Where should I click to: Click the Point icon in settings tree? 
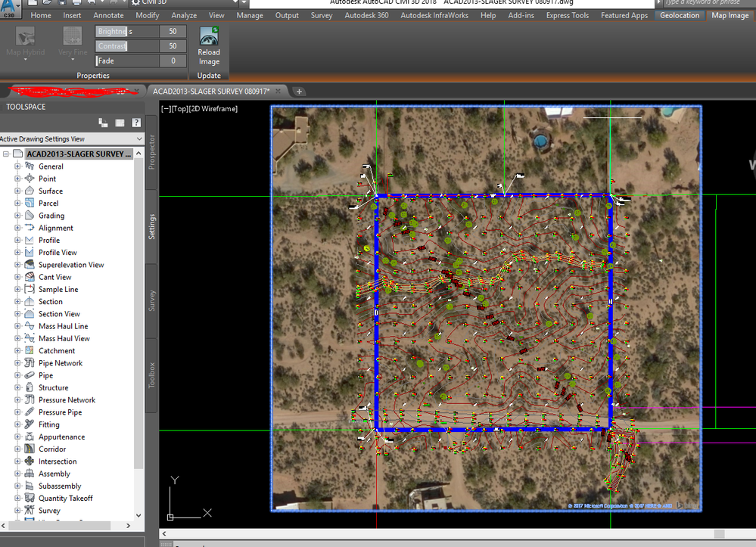[30, 179]
